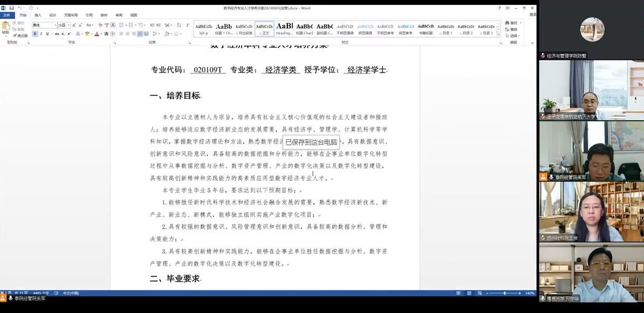Click the bullet list icon
This screenshot has width=644, height=313.
coord(121,25)
